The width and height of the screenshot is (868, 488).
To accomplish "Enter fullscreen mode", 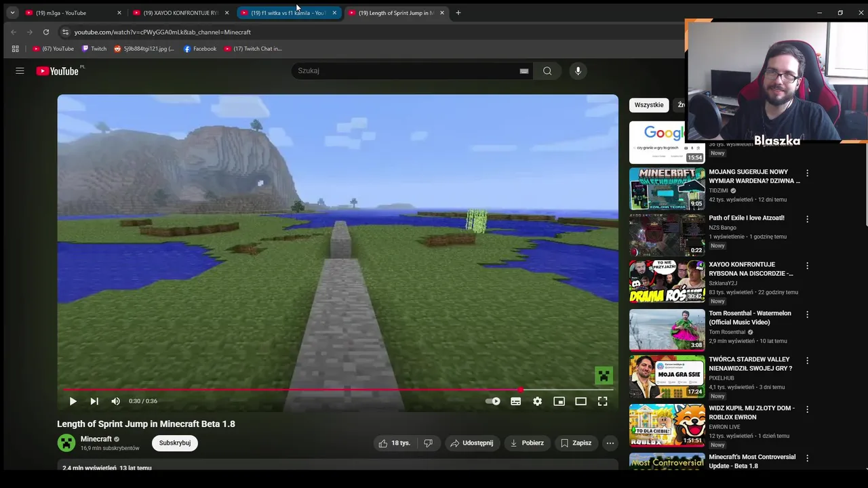I will click(x=602, y=401).
